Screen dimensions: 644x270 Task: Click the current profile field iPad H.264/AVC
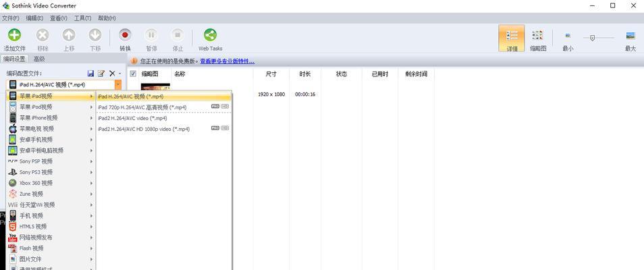[61, 84]
